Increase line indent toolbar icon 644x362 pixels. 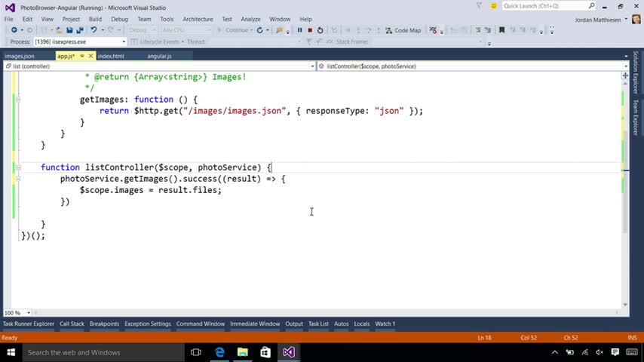tap(487, 30)
